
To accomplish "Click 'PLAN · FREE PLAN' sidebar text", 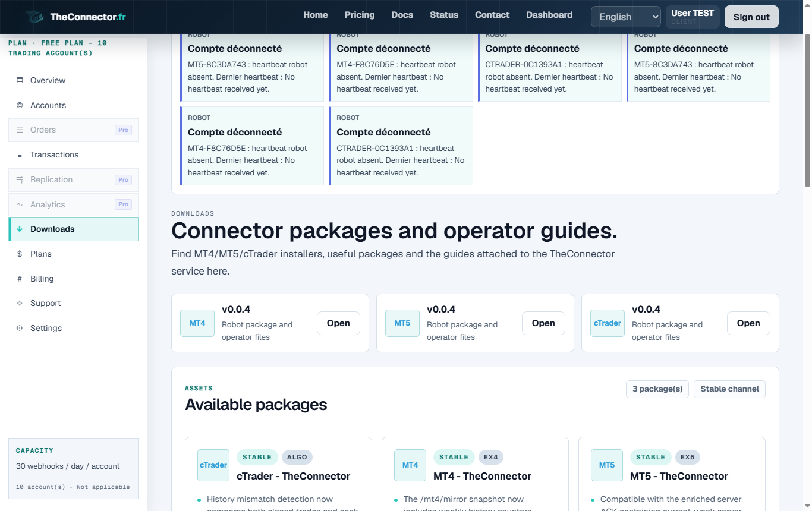I will (58, 48).
